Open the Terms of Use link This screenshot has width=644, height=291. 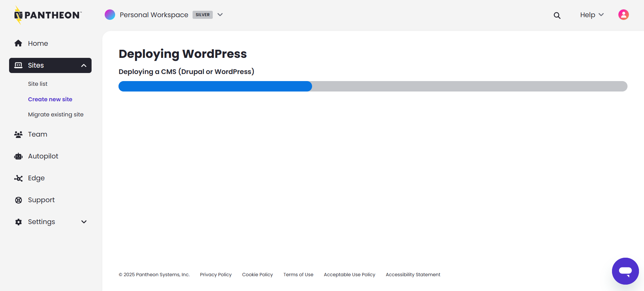(298, 275)
